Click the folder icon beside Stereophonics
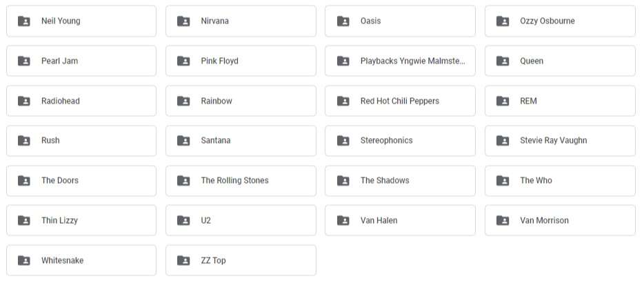Screen dimensions: 644x281 pyautogui.click(x=343, y=141)
